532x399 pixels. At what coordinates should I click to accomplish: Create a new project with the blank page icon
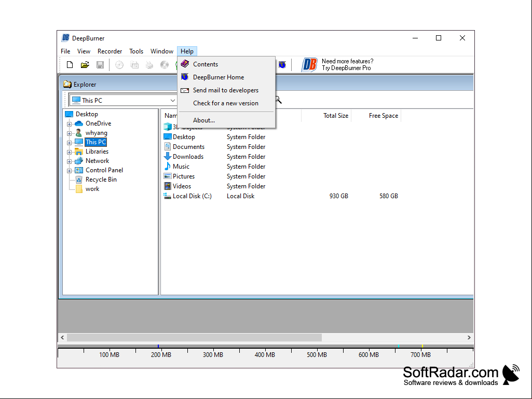[x=70, y=64]
